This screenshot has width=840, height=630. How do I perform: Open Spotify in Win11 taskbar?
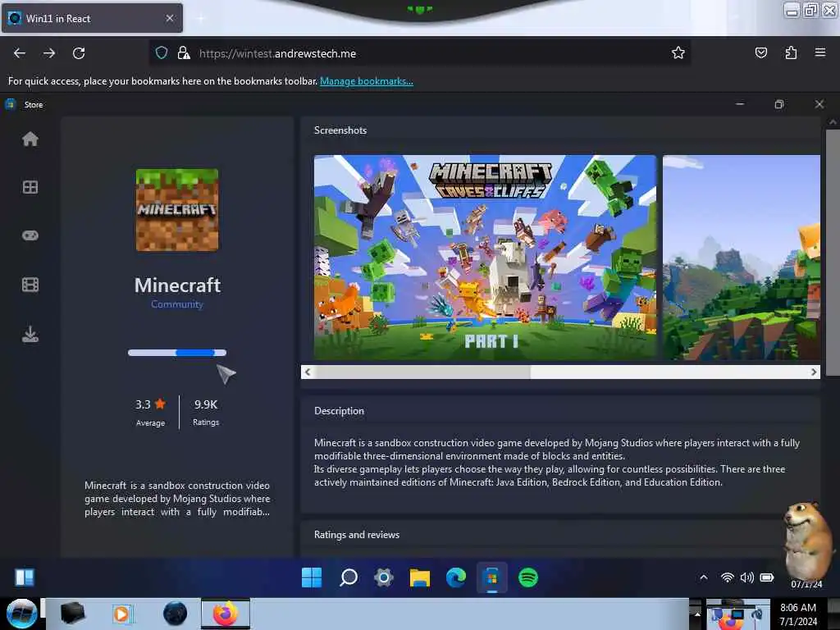528,577
